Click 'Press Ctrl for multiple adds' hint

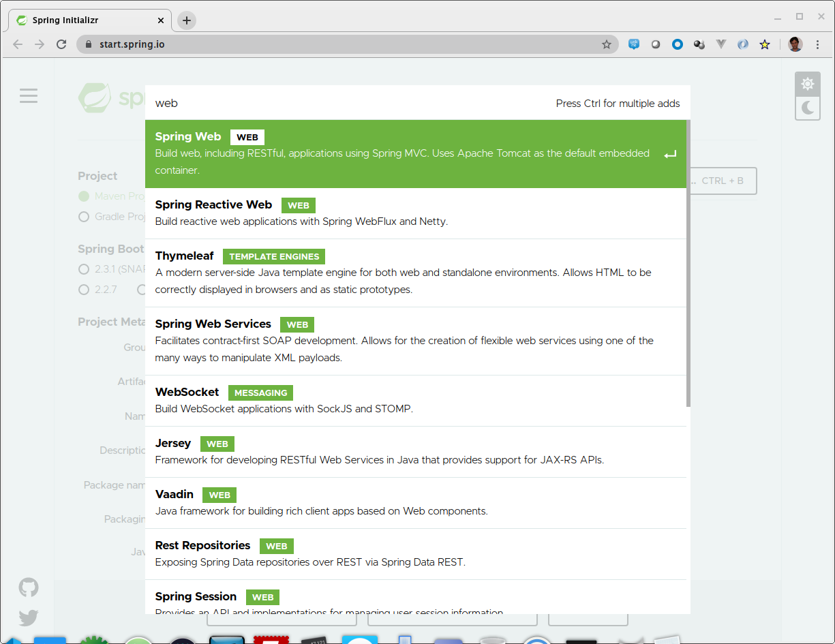pyautogui.click(x=618, y=104)
